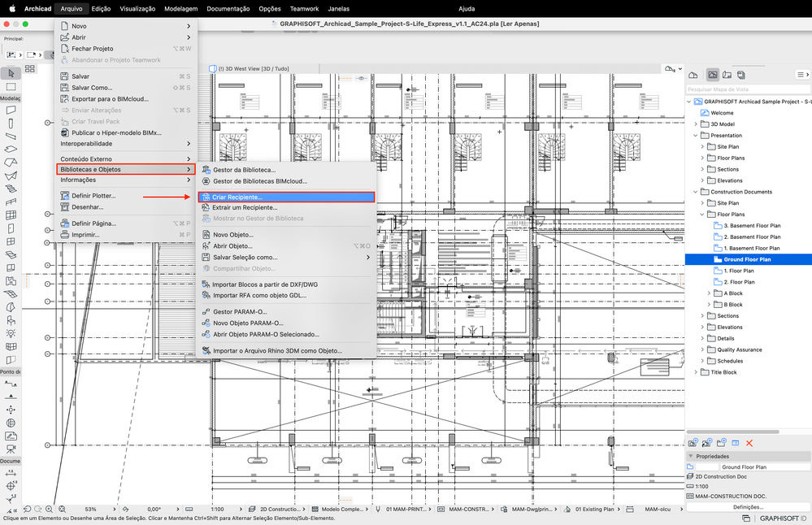Choose Importar RFA como objeto GDL…
Screen dimensions: 812x525
(286, 296)
